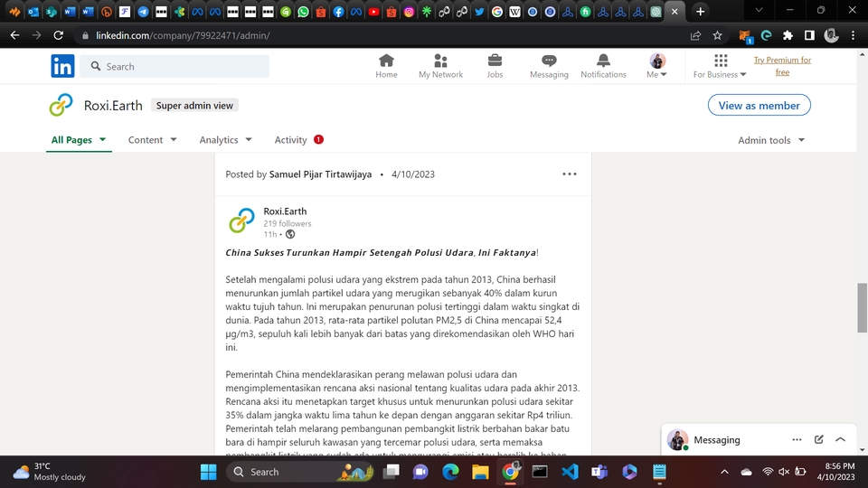Click the taskbar Search box
Viewport: 868px width, 488px height.
point(300,472)
